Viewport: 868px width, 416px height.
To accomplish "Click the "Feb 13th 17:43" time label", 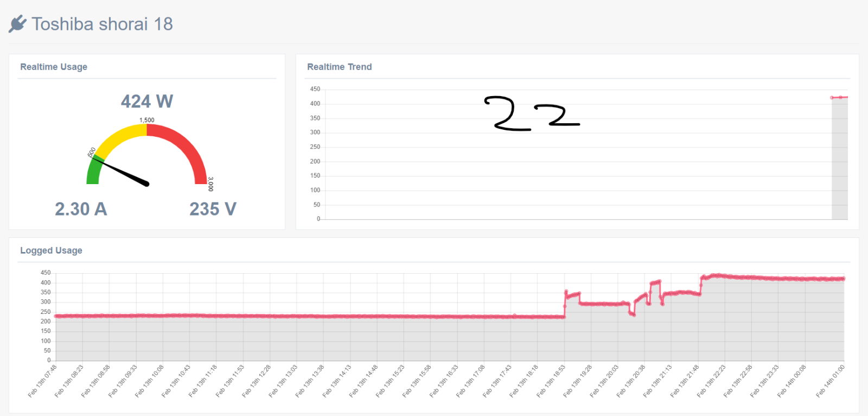I will click(x=497, y=381).
